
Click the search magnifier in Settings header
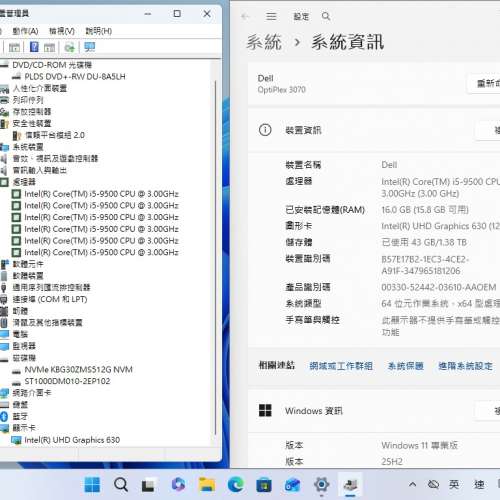click(x=326, y=16)
